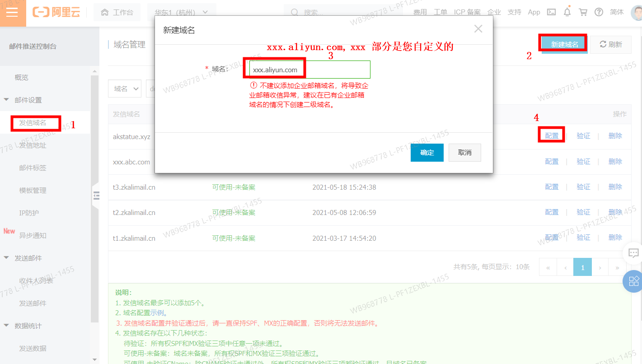
Task: Open 企业 in the top bar
Action: coord(494,12)
